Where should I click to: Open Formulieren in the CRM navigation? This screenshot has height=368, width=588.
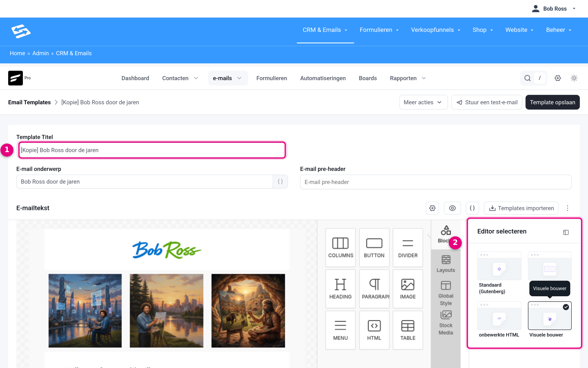pos(272,78)
